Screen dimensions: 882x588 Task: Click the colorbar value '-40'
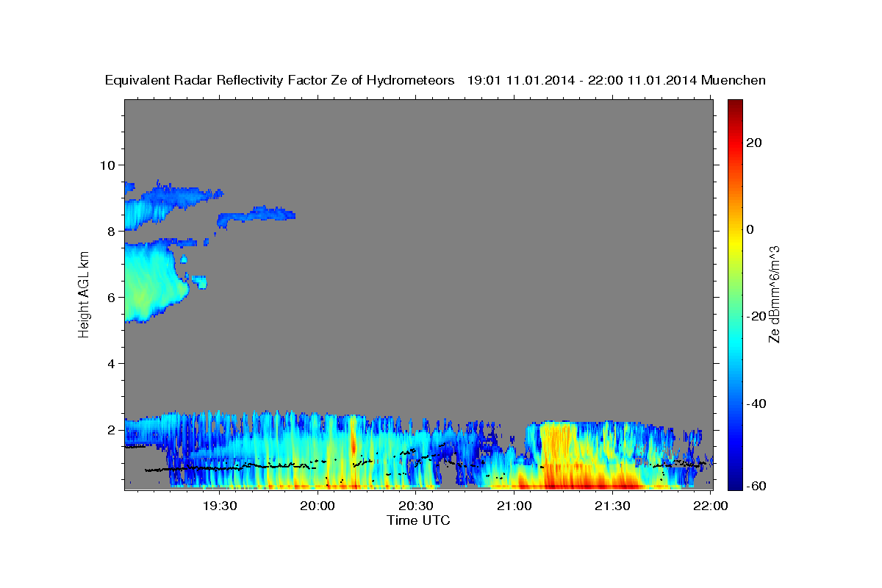pos(756,403)
